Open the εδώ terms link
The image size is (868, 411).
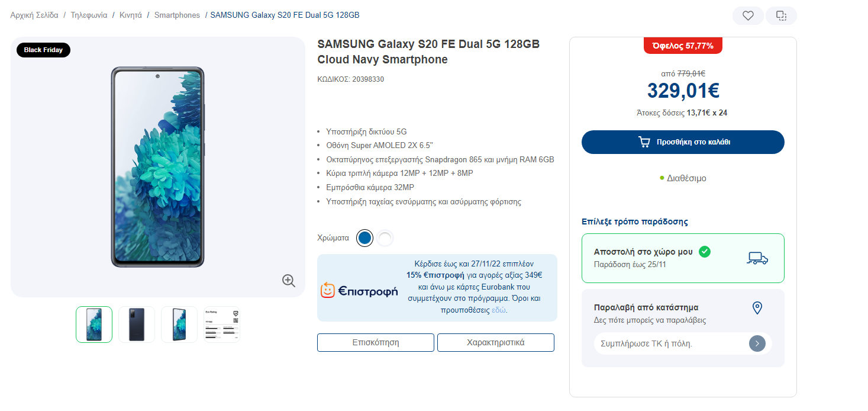499,310
